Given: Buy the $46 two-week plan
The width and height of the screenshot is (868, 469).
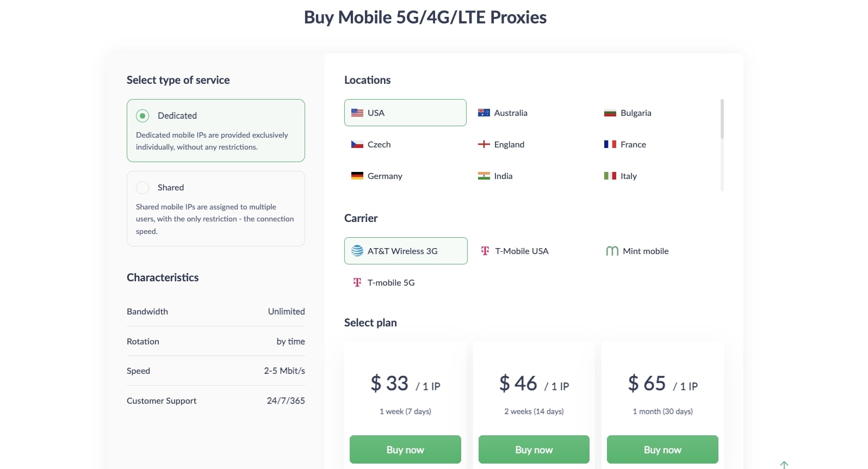Looking at the screenshot, I should tap(534, 449).
